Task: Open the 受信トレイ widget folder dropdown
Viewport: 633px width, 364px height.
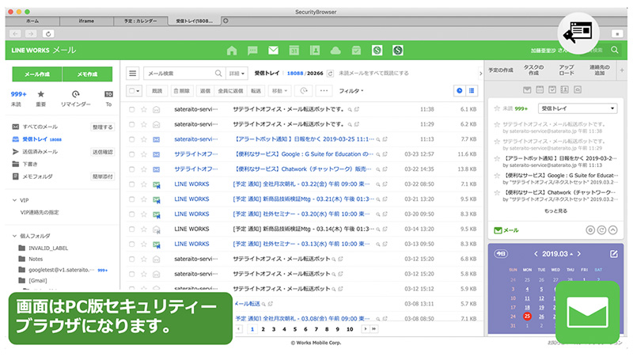Action: 578,108
